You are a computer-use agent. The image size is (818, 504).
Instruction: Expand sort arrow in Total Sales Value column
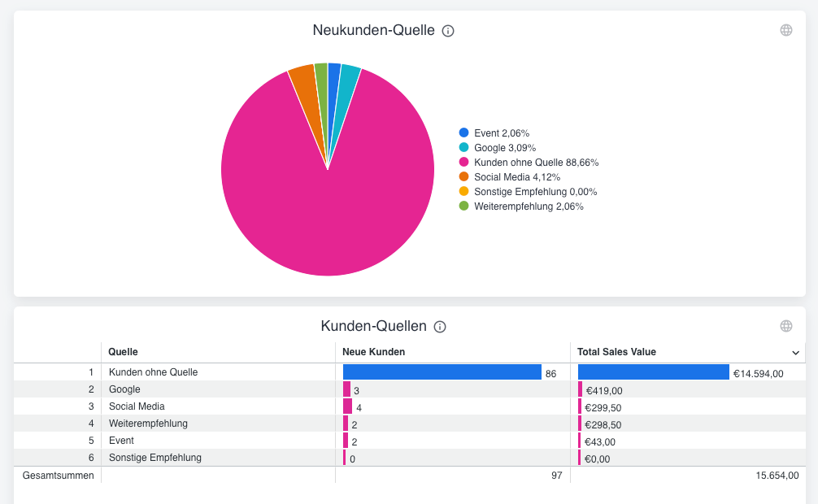795,353
